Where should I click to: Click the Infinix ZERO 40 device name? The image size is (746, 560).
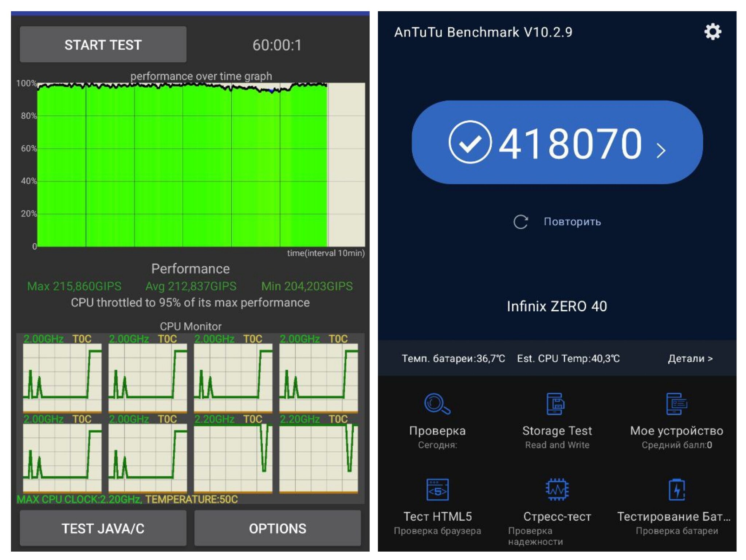click(x=557, y=306)
